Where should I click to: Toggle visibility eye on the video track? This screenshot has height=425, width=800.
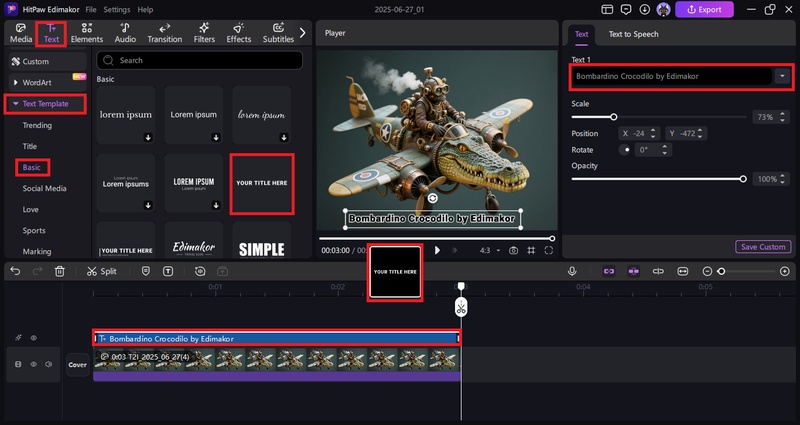[x=32, y=364]
